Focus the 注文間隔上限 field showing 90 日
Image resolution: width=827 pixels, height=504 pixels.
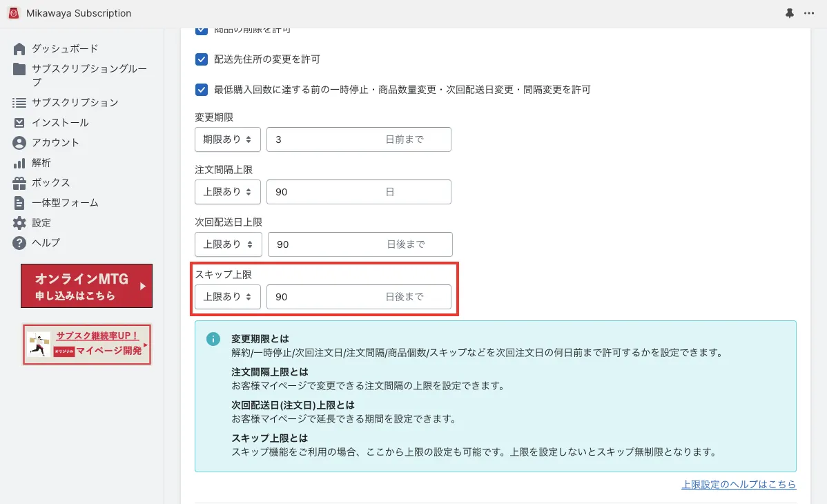tap(359, 191)
